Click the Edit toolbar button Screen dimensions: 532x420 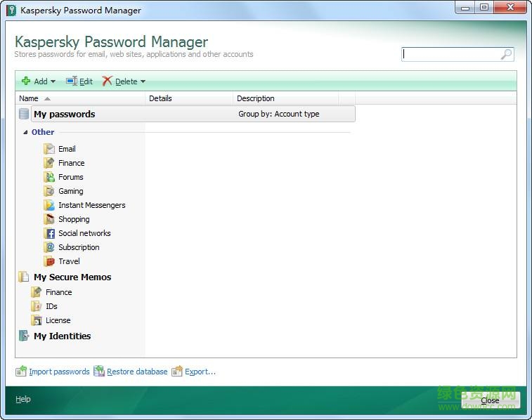tap(79, 81)
